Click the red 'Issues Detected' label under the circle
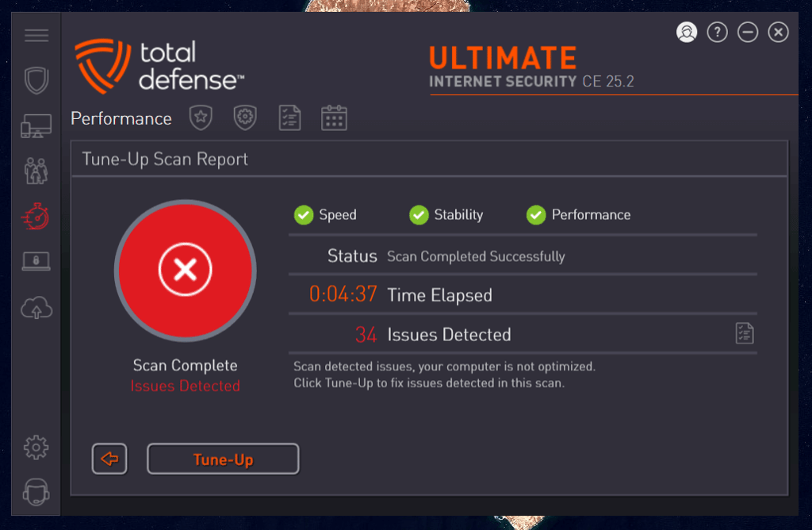 (186, 386)
